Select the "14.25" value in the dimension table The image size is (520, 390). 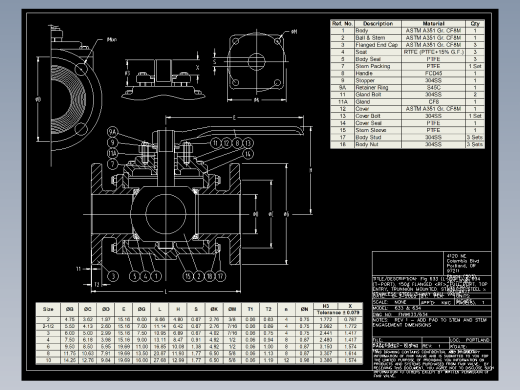(69, 360)
